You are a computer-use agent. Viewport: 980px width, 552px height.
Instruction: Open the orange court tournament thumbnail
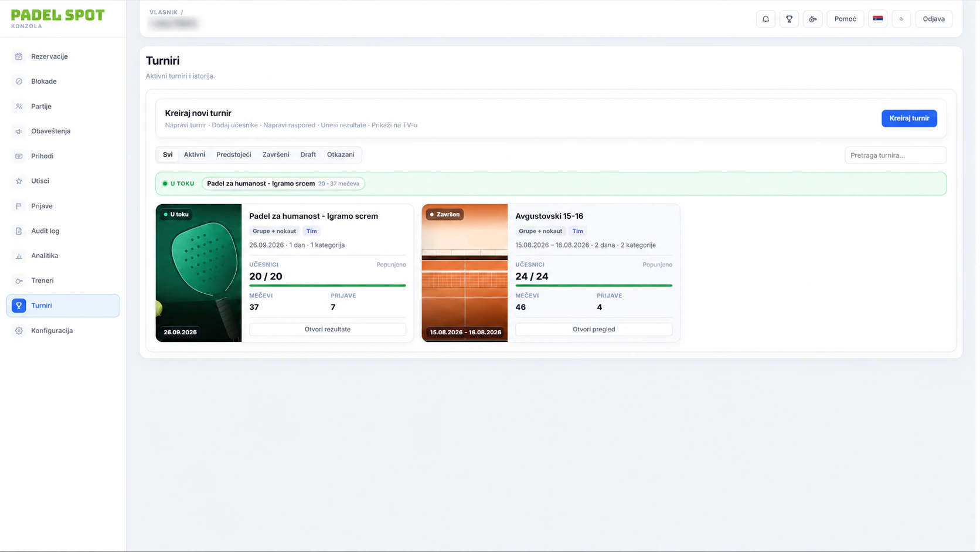coord(465,273)
